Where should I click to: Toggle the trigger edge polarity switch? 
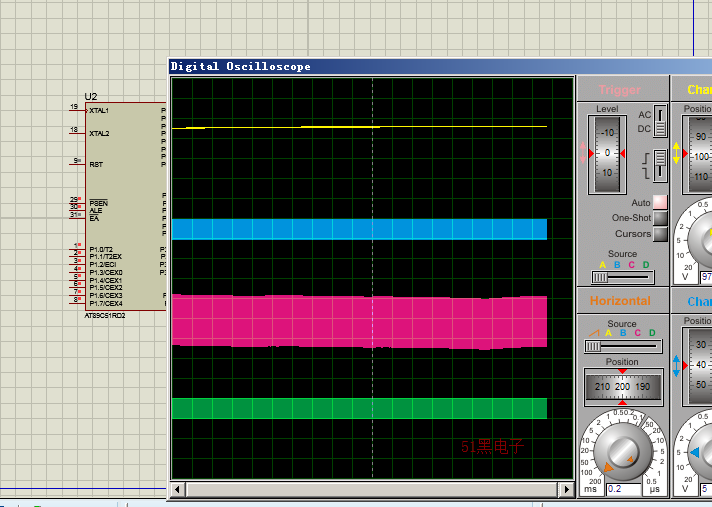pyautogui.click(x=660, y=166)
